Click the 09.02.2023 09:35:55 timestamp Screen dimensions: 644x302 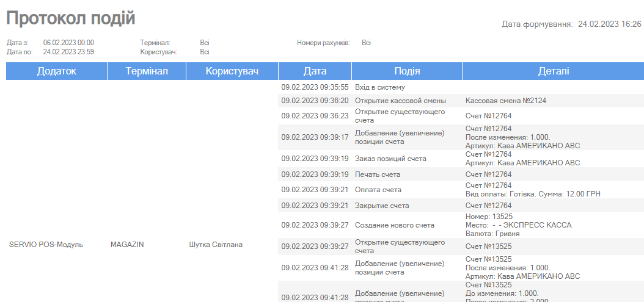click(x=315, y=87)
